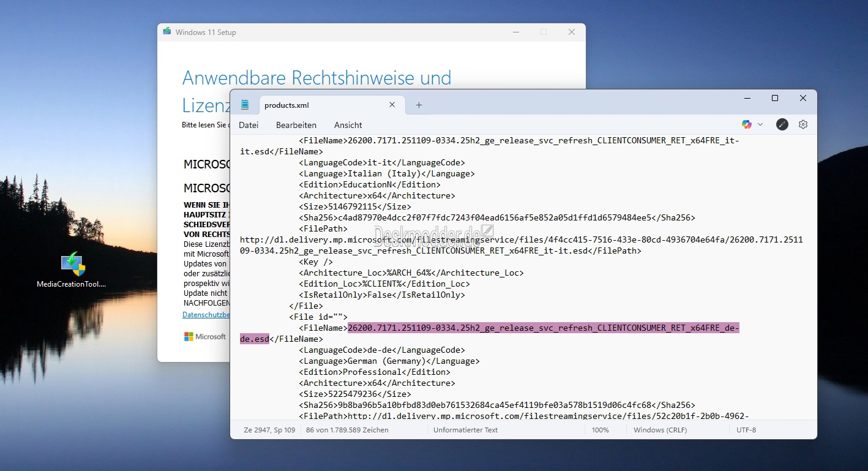
Task: Open Notepad settings gear
Action: pos(803,124)
